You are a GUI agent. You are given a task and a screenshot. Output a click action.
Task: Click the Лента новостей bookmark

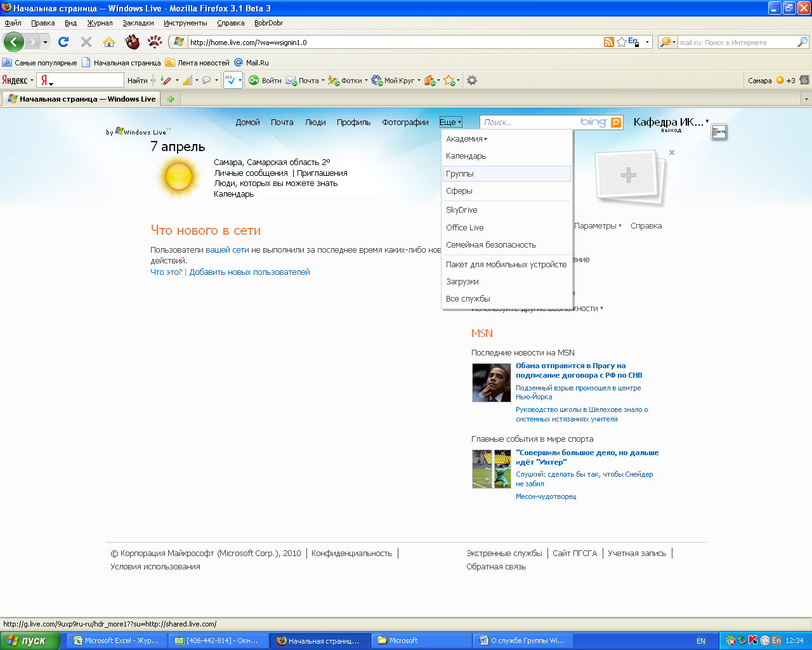(x=197, y=63)
